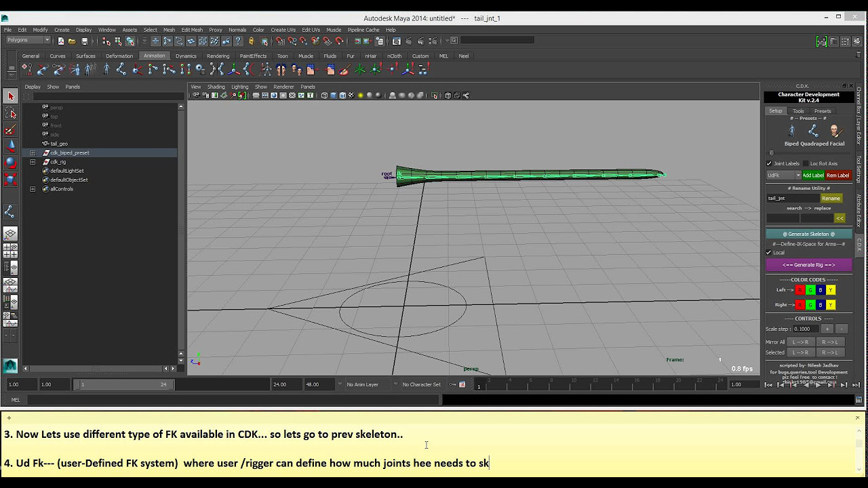The height and width of the screenshot is (488, 868).
Task: Click the Generate Rig button
Action: pos(809,265)
